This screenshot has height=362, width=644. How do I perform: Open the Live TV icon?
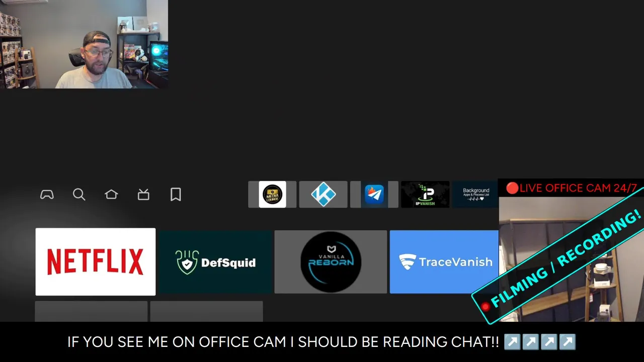click(x=143, y=195)
